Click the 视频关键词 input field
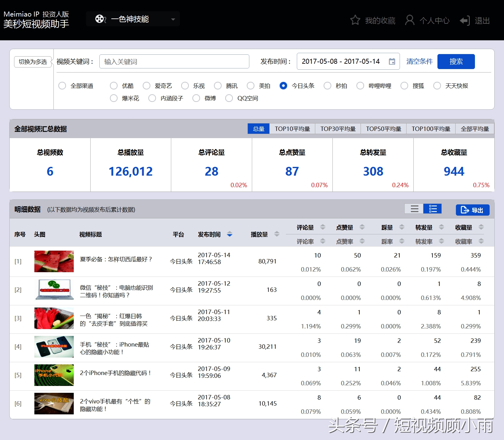Image resolution: width=504 pixels, height=440 pixels. tap(174, 62)
